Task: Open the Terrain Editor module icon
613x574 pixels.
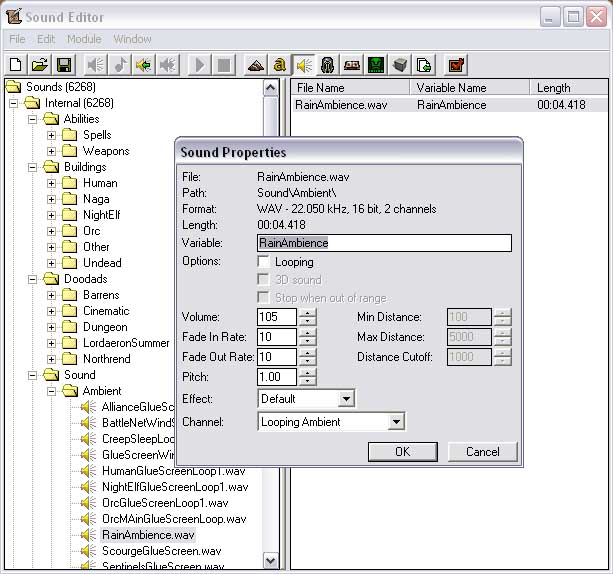Action: tap(256, 65)
